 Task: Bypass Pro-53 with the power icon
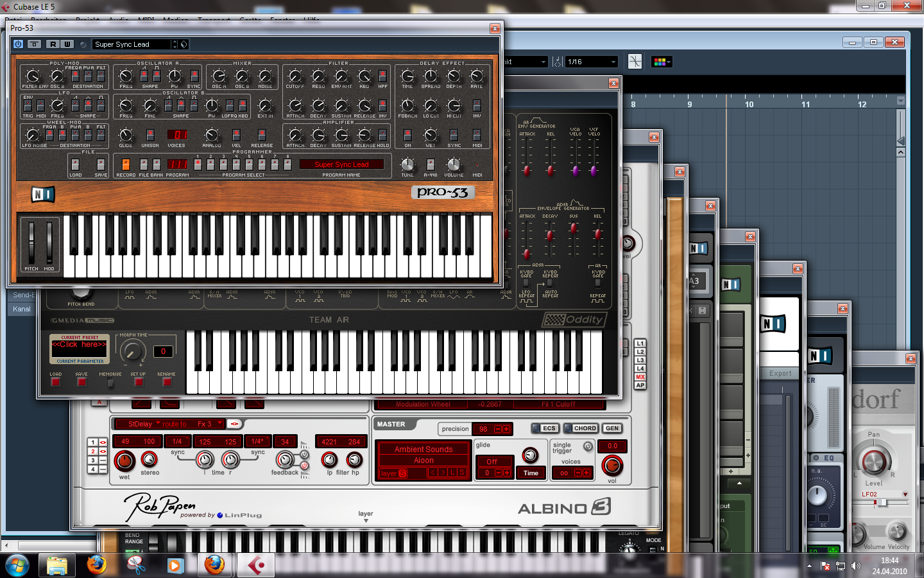tap(18, 44)
